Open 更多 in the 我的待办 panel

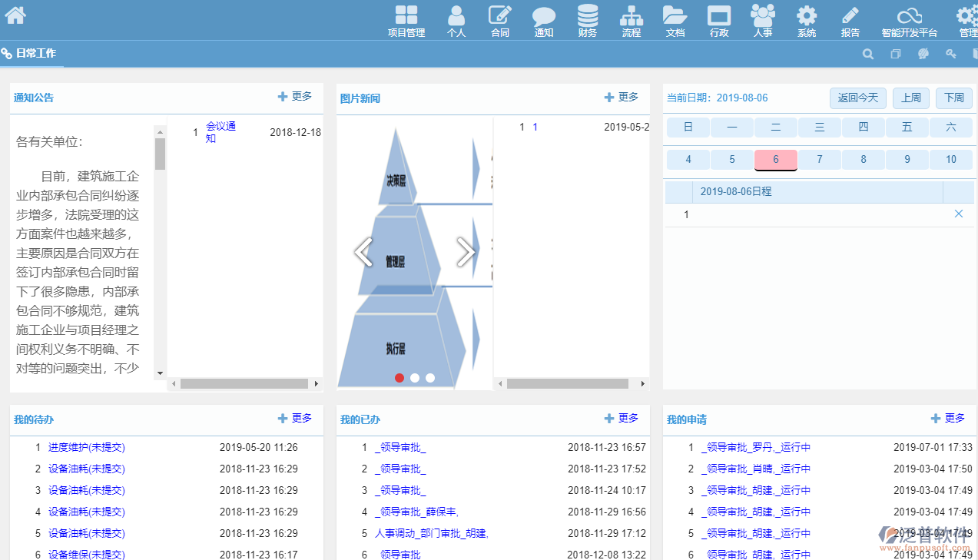click(295, 419)
